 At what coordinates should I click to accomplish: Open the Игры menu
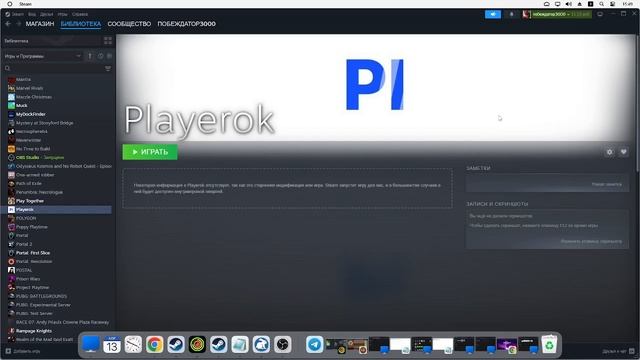pyautogui.click(x=62, y=14)
